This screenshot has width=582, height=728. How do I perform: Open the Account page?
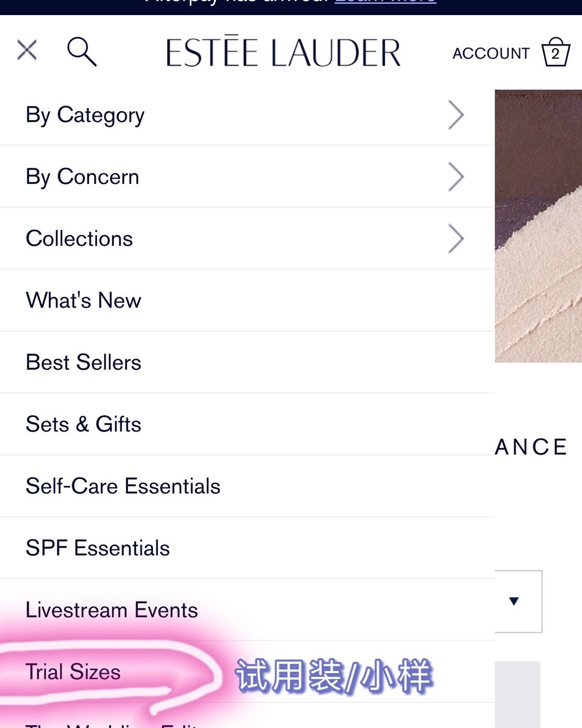click(491, 53)
